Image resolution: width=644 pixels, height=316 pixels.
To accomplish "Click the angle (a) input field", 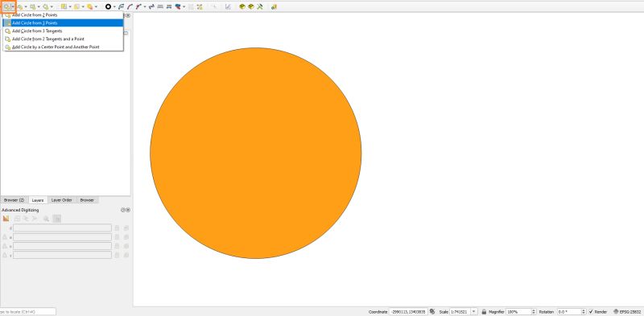I will (x=62, y=237).
